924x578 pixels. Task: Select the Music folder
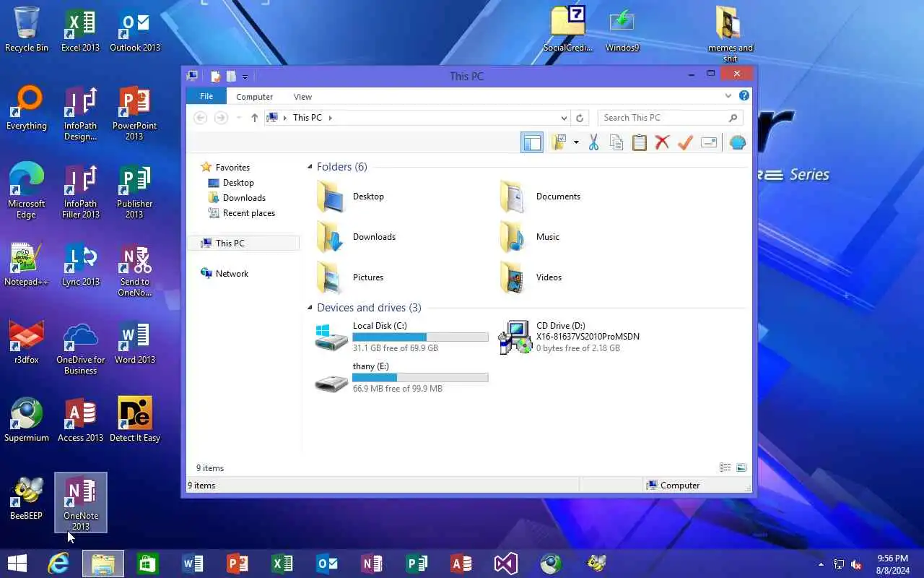pyautogui.click(x=529, y=237)
